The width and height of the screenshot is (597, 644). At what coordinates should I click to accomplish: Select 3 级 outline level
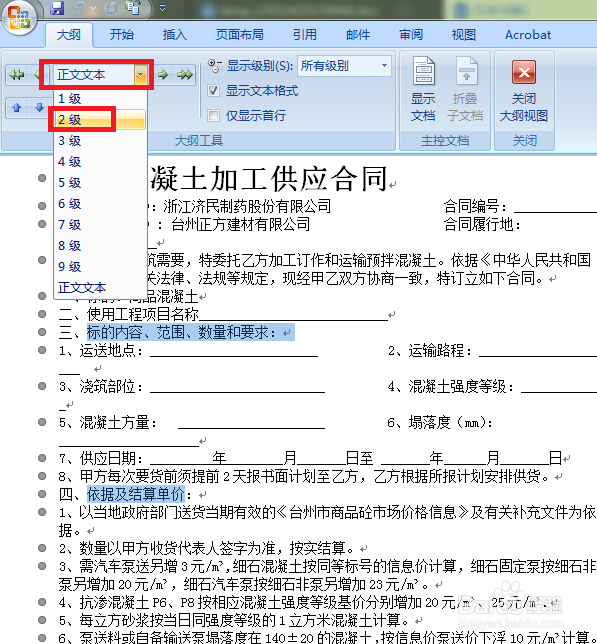coord(101,140)
